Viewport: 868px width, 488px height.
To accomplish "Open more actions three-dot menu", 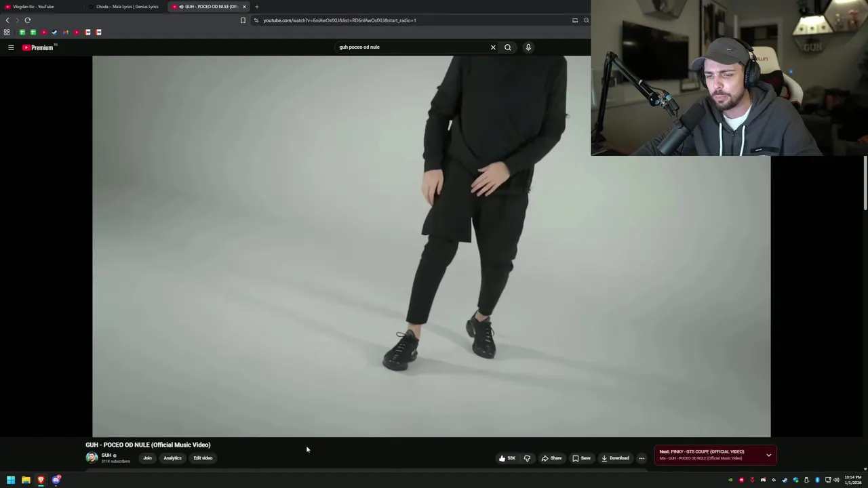I will pos(642,458).
